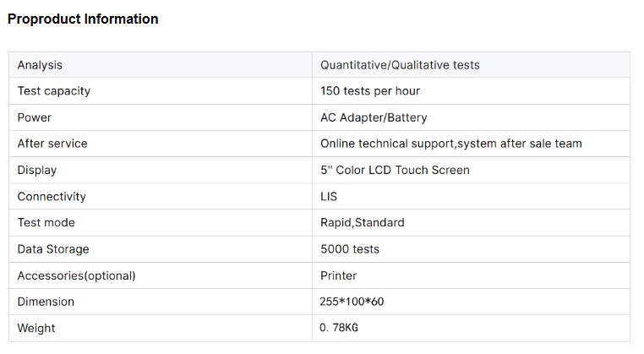Click the Quantitative/Qualitative tests value
Image resolution: width=644 pixels, height=354 pixels.
point(400,65)
